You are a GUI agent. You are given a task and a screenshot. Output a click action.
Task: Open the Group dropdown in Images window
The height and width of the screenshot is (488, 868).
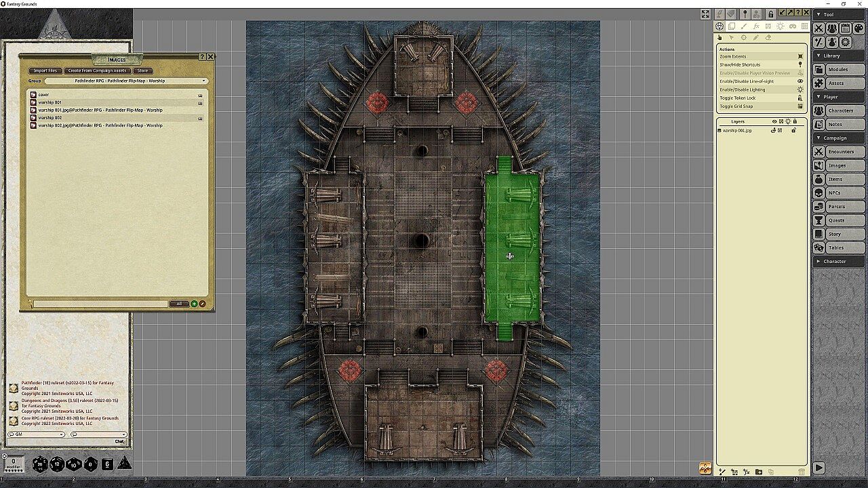pos(126,81)
